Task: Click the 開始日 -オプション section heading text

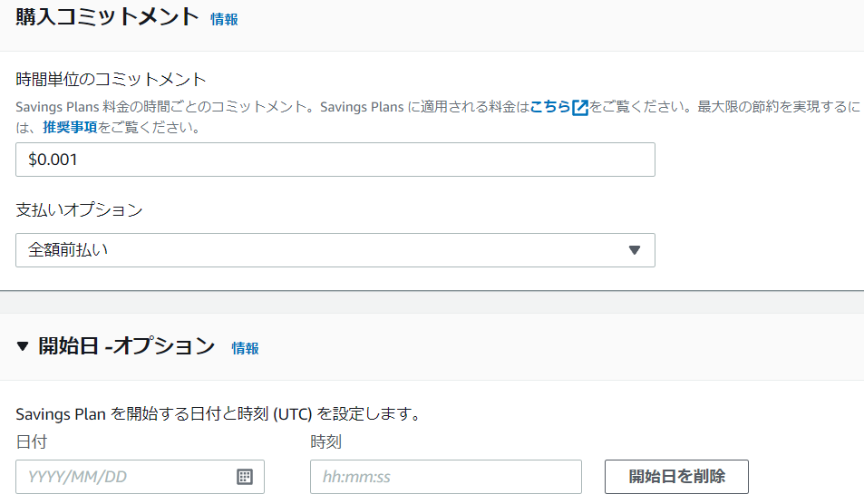Action: [126, 346]
